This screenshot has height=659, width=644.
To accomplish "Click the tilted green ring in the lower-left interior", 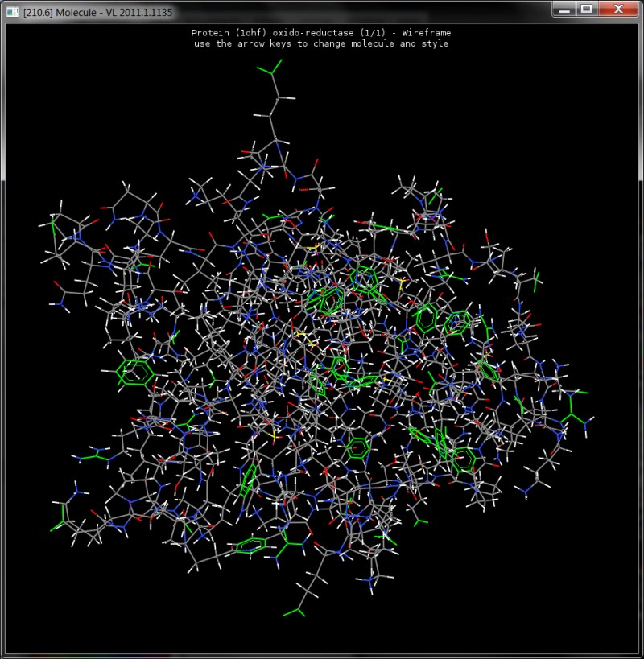I will tap(250, 481).
